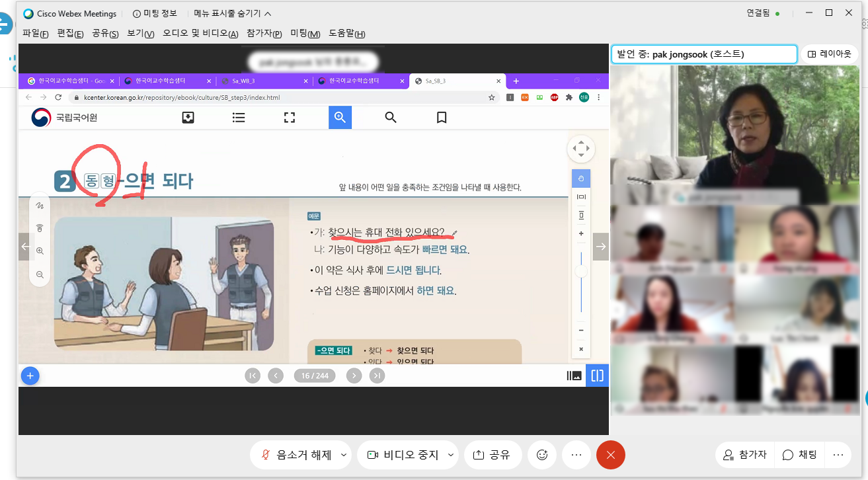Click the minus button below the zoom slider
Screen dimensions: 868x480
(581, 331)
